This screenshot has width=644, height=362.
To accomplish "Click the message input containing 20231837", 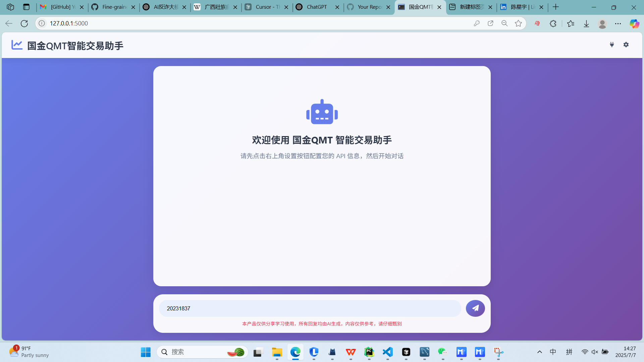I will (310, 308).
